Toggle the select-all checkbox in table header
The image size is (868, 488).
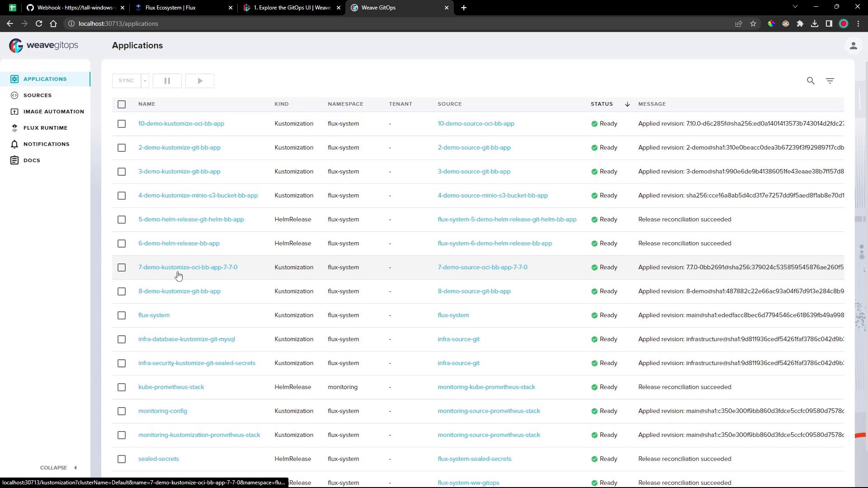[122, 104]
